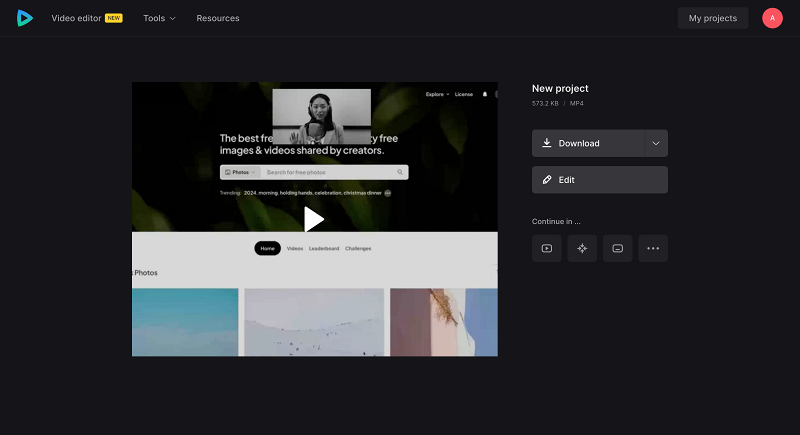Image resolution: width=800 pixels, height=435 pixels.
Task: Click the Edit button
Action: pyautogui.click(x=599, y=180)
